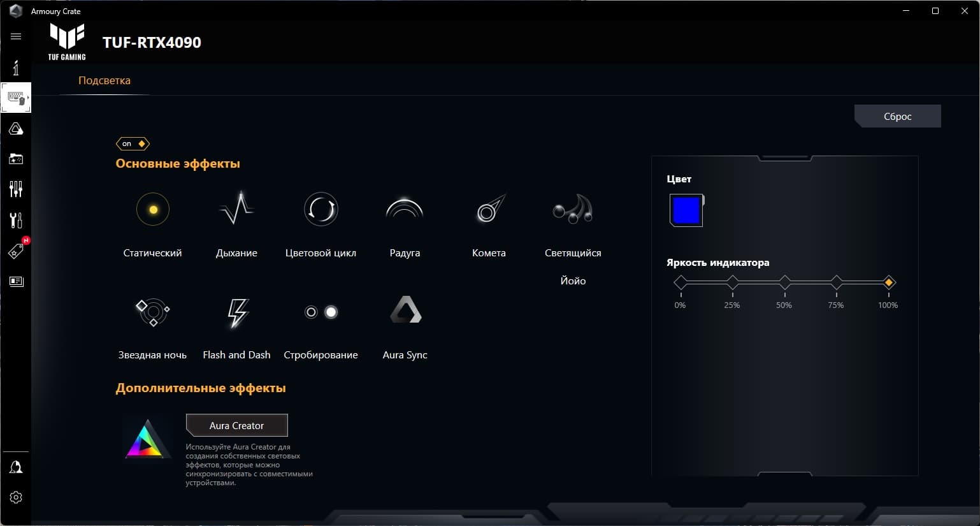Set indicator brightness to 75%
The height and width of the screenshot is (526, 980).
[837, 282]
